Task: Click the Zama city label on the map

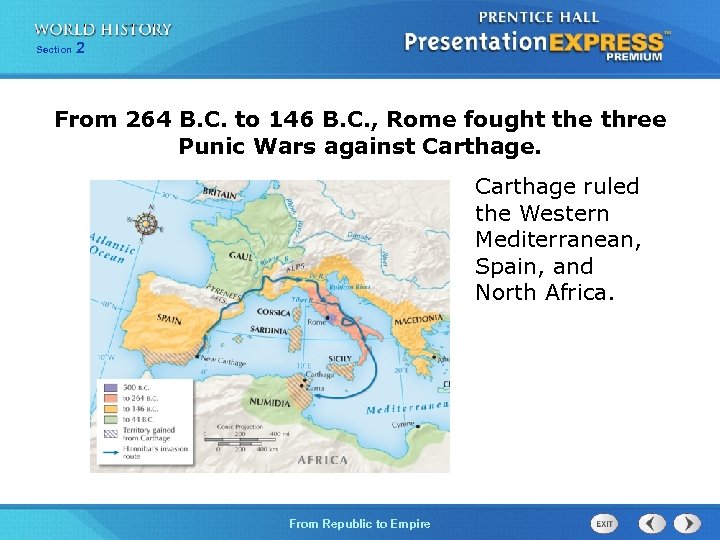Action: click(315, 388)
